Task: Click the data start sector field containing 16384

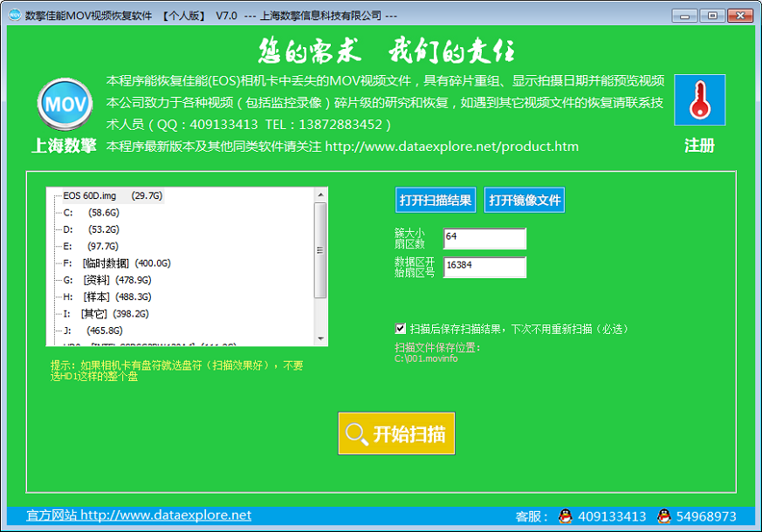Action: coord(484,267)
